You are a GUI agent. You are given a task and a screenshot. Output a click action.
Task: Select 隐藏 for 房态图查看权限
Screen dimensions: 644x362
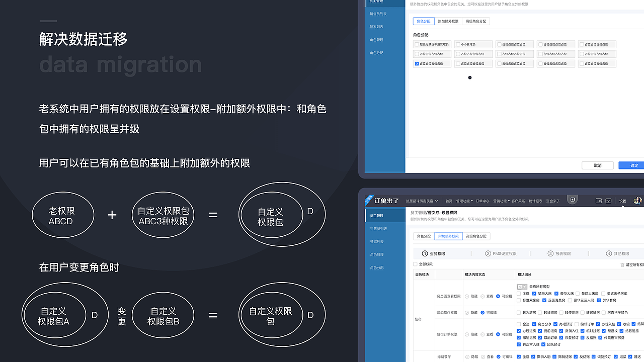click(467, 297)
